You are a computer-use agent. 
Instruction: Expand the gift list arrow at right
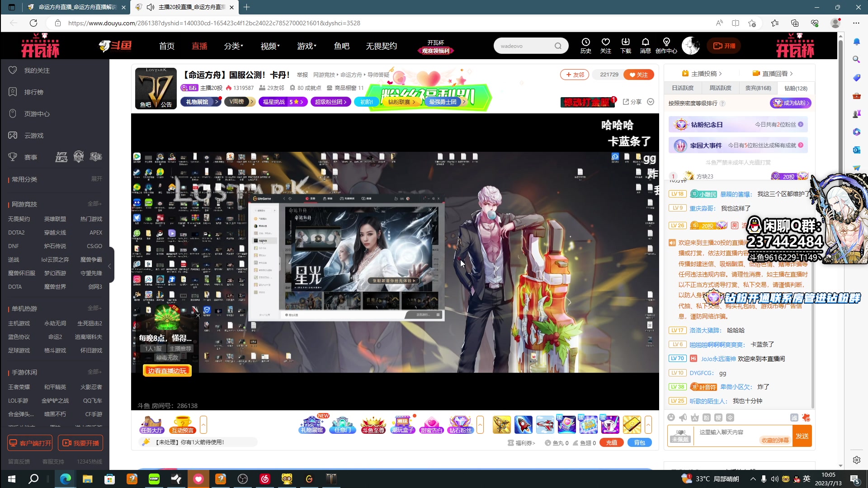point(648,425)
